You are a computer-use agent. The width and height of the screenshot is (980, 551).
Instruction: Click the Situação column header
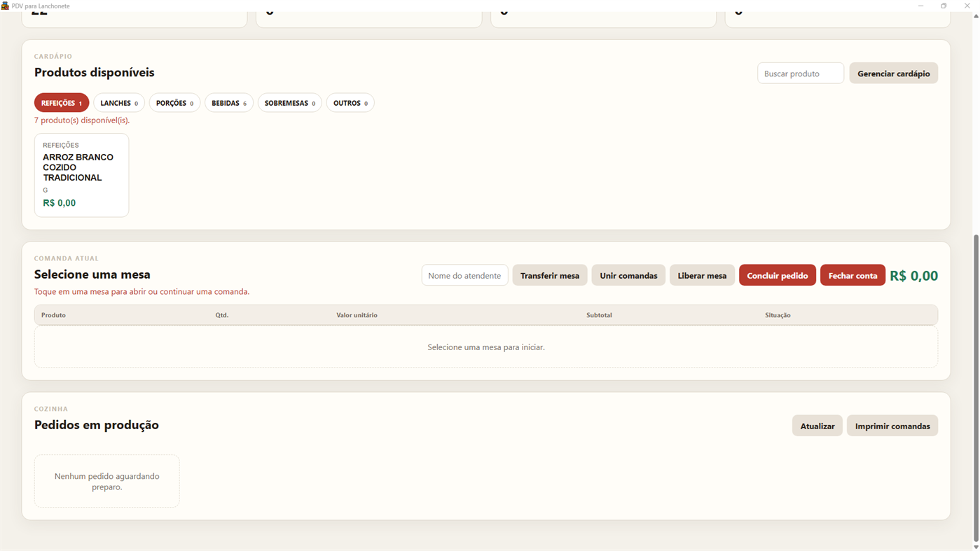pyautogui.click(x=778, y=315)
